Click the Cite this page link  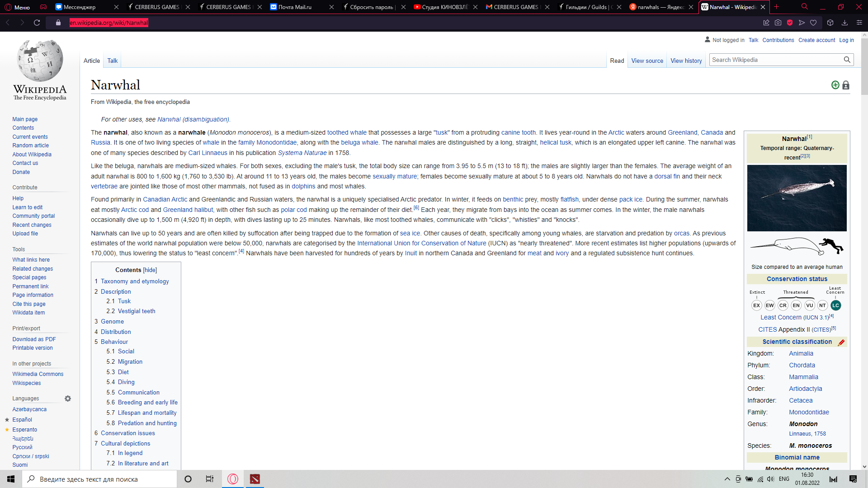click(x=29, y=304)
